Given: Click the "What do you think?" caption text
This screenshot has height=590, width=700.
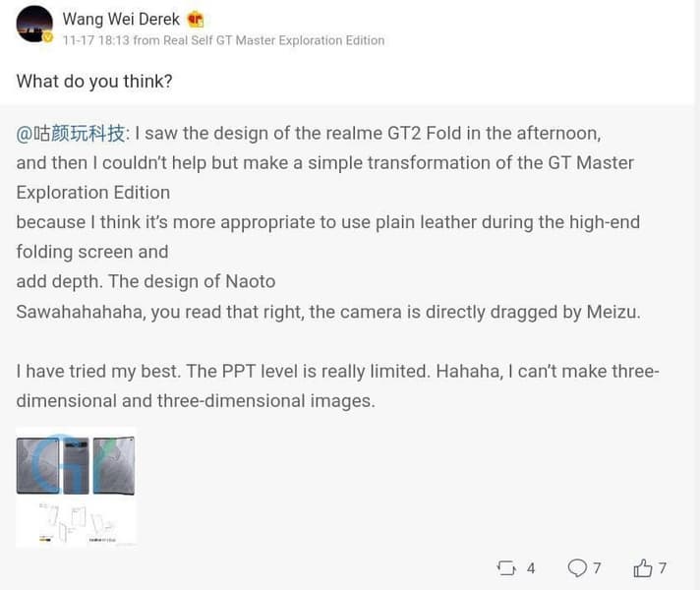Looking at the screenshot, I should [x=94, y=81].
